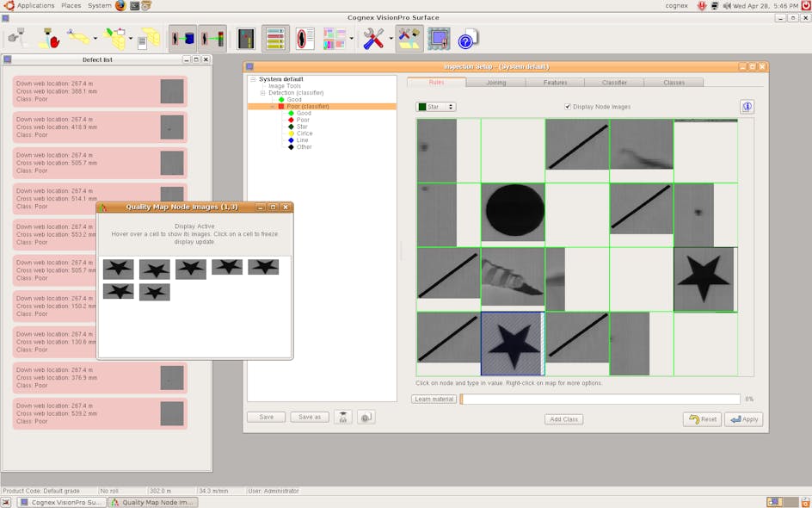Uncheck Display Node Images
This screenshot has height=508, width=812.
point(568,106)
